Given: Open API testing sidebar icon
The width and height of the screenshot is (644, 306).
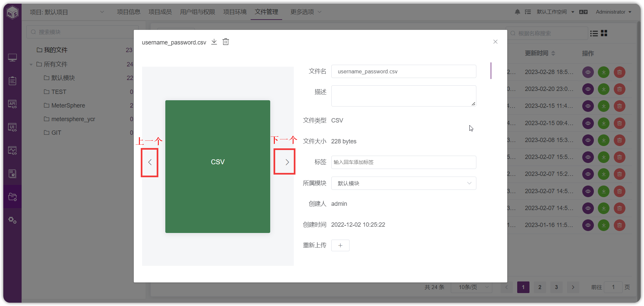Looking at the screenshot, I should pyautogui.click(x=12, y=104).
